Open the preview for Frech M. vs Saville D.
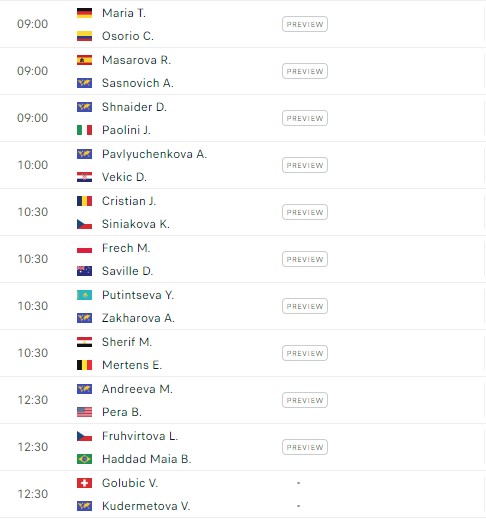 coord(305,259)
